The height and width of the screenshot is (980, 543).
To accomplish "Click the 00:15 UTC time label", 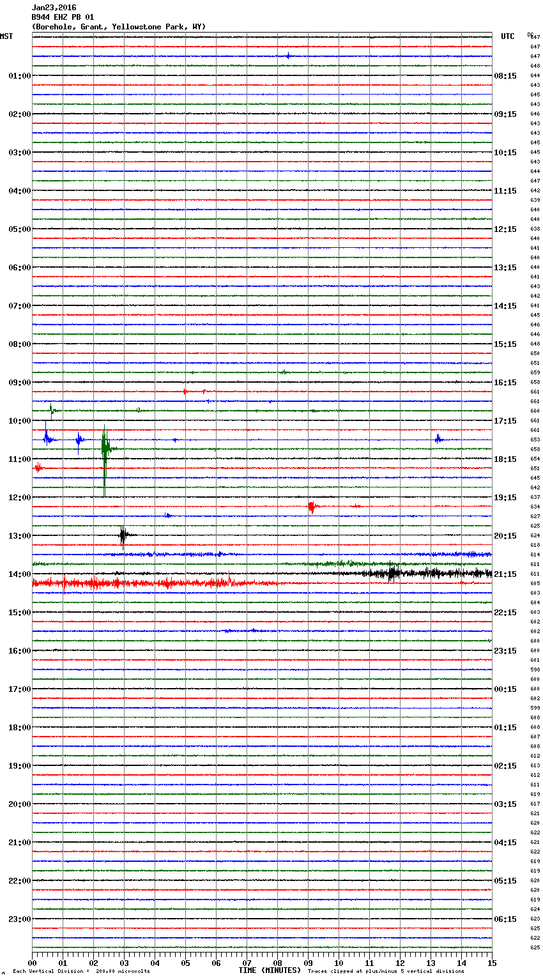I will tap(505, 689).
